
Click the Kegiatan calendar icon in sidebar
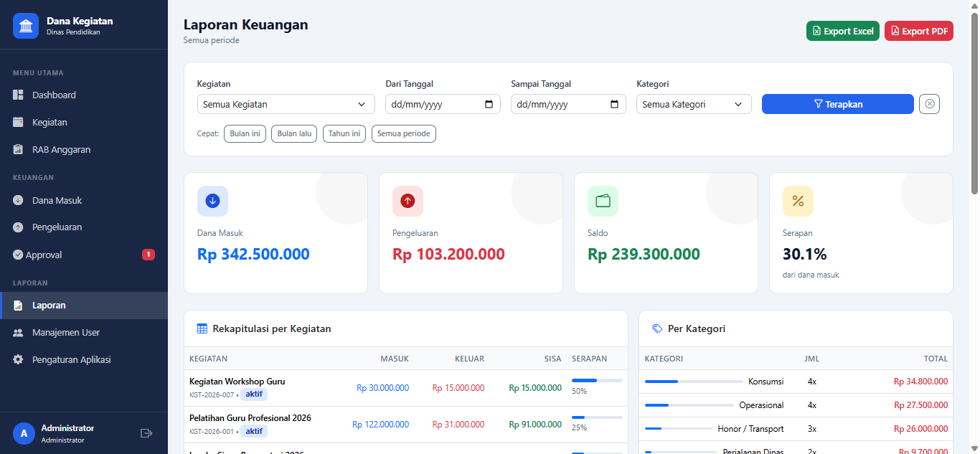tap(18, 122)
